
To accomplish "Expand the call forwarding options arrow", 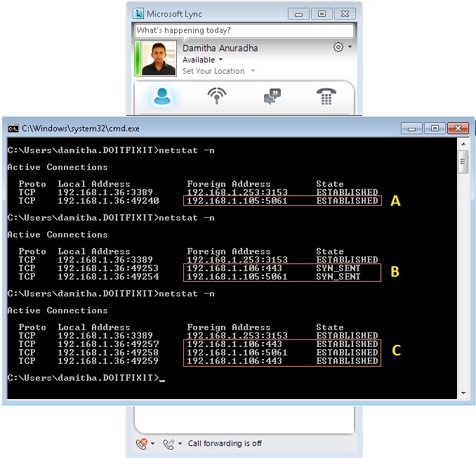I will (x=180, y=444).
